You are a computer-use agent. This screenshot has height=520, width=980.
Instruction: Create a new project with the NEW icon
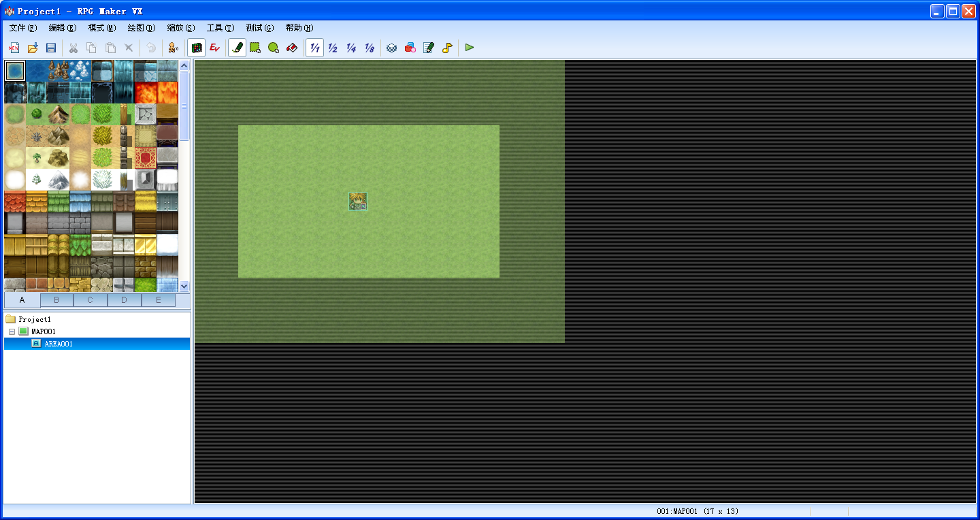click(14, 48)
